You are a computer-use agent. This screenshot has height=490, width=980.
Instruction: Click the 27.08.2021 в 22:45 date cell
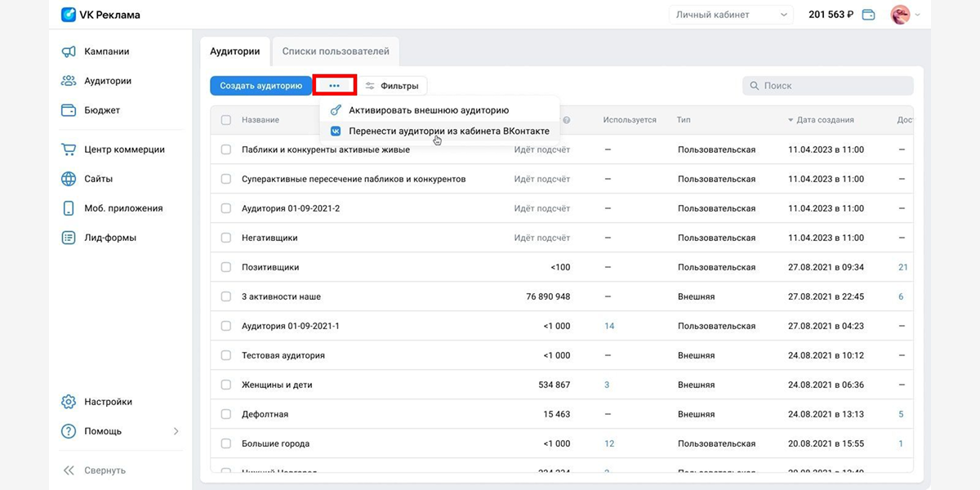tap(826, 296)
